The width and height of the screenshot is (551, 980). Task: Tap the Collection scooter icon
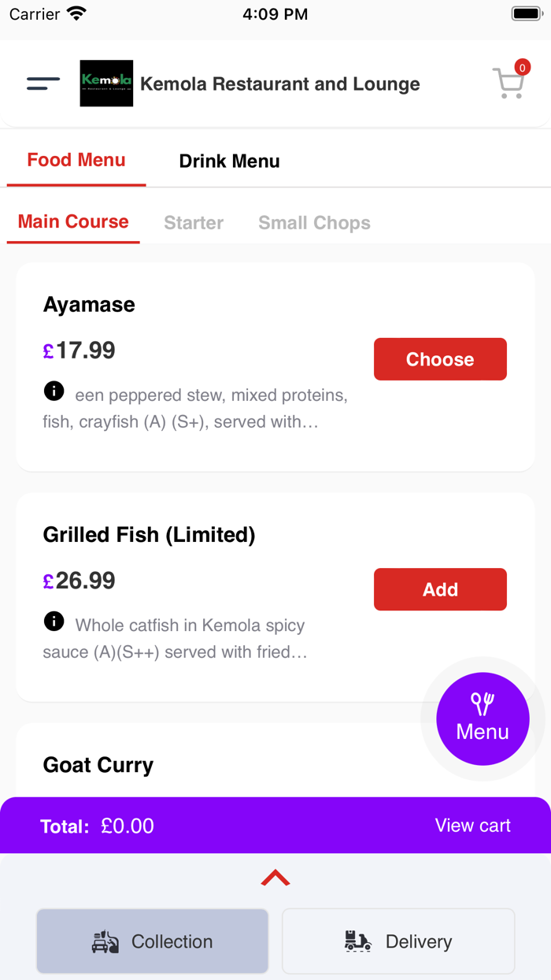(x=106, y=941)
